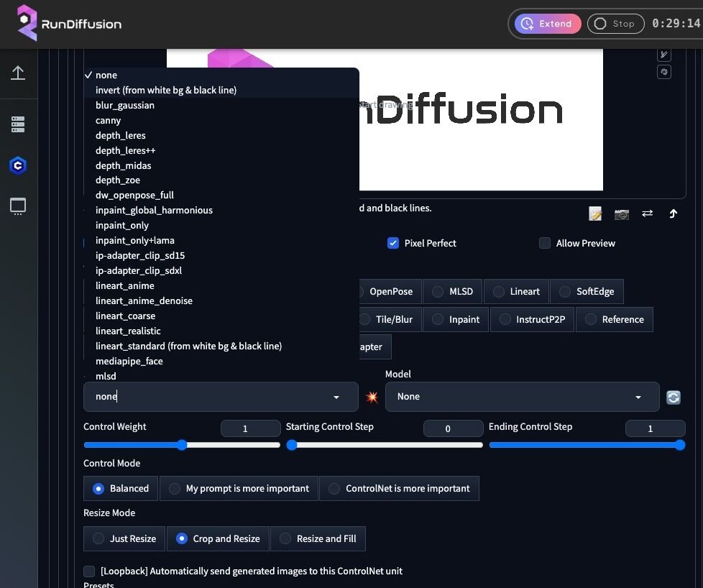The width and height of the screenshot is (703, 588).
Task: Choose lineart_anime_denoise preprocessor
Action: pos(221,301)
